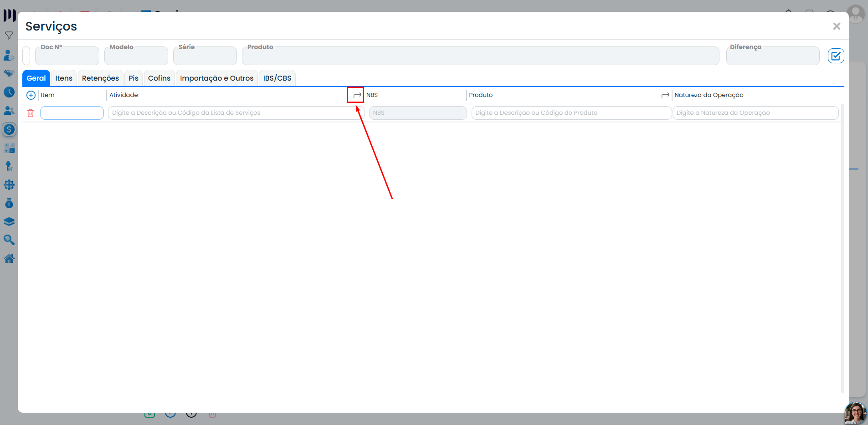Click the product description or code input
This screenshot has height=425, width=868.
pos(571,113)
